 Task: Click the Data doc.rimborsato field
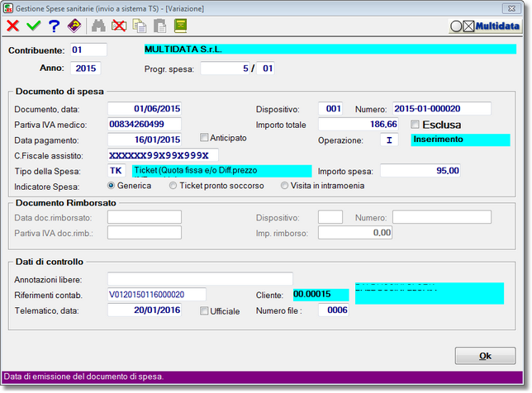click(x=145, y=217)
